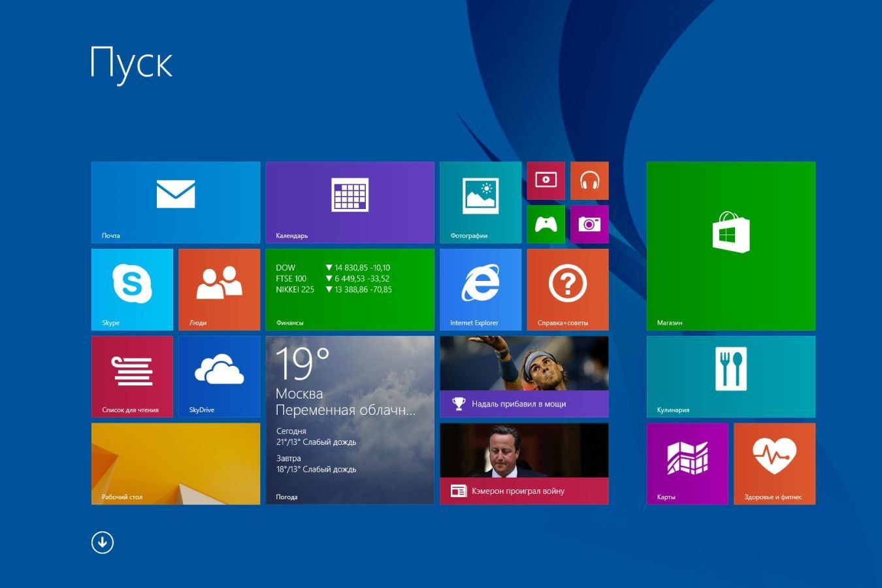
Task: Launch the small Camera tile
Action: [589, 224]
